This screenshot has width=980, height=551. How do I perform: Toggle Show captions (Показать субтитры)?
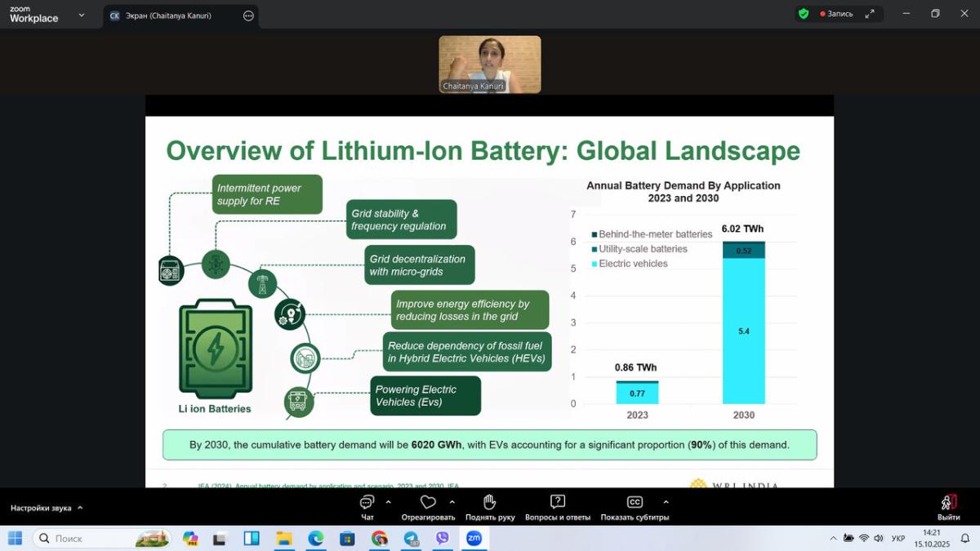pyautogui.click(x=635, y=506)
